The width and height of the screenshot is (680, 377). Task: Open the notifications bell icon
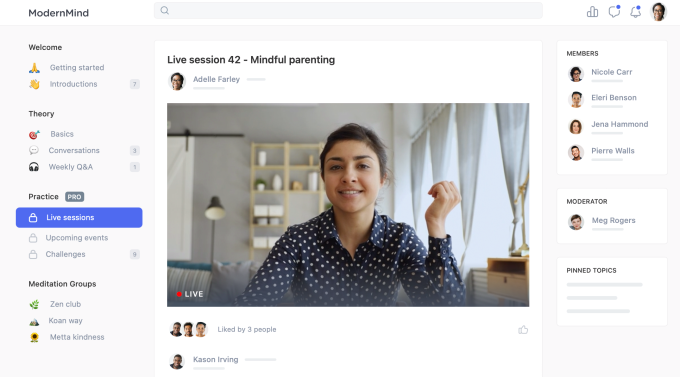coord(636,12)
